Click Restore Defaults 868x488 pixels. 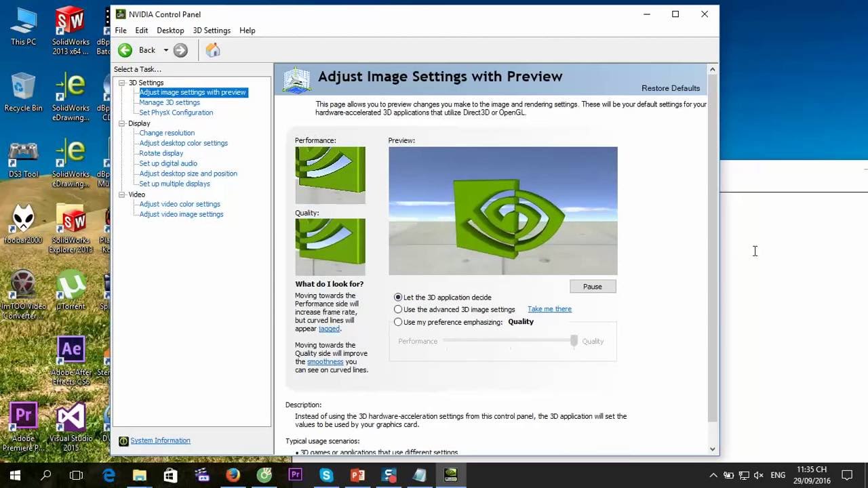pos(671,88)
